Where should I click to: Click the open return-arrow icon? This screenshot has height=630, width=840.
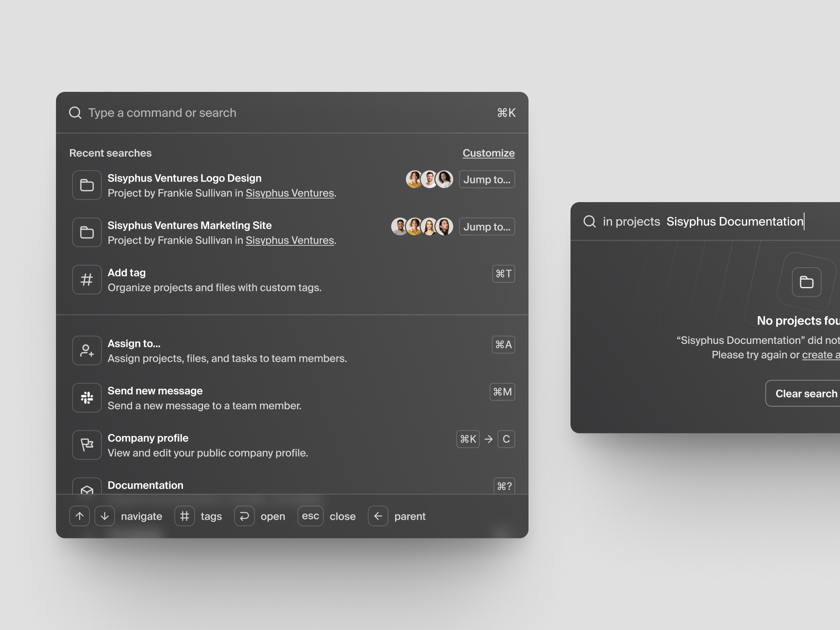point(244,516)
